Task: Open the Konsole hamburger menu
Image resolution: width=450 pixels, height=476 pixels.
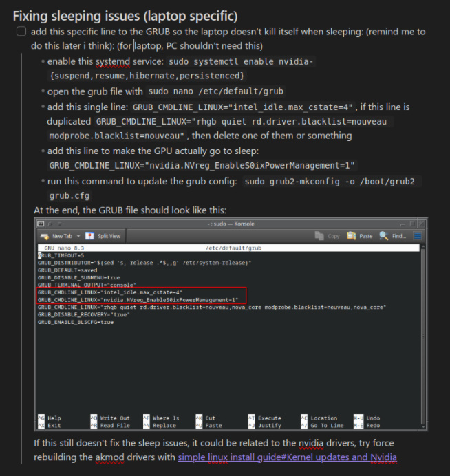Action: coord(417,236)
